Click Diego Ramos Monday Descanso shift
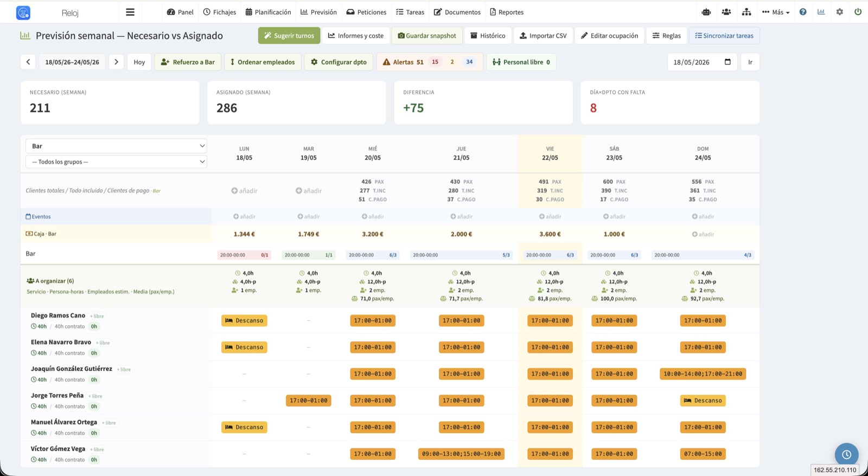This screenshot has width=868, height=476. click(244, 320)
